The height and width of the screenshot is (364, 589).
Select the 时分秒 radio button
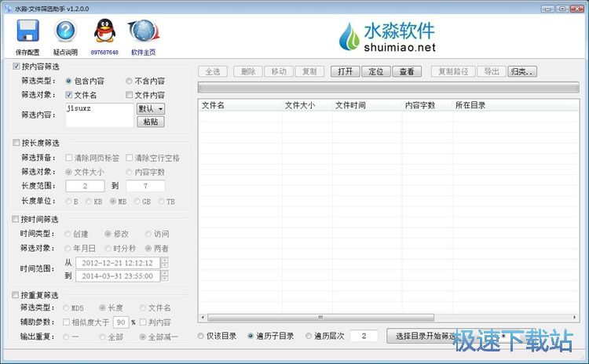point(108,249)
